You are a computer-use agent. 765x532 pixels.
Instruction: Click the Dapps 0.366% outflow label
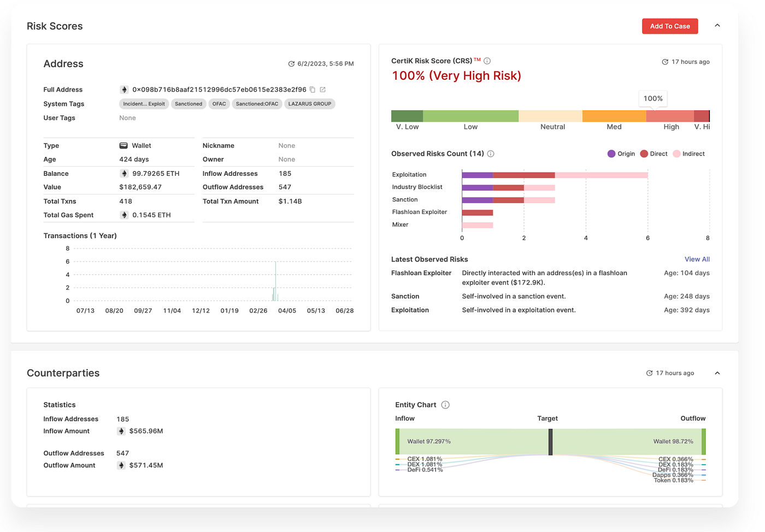pyautogui.click(x=673, y=475)
